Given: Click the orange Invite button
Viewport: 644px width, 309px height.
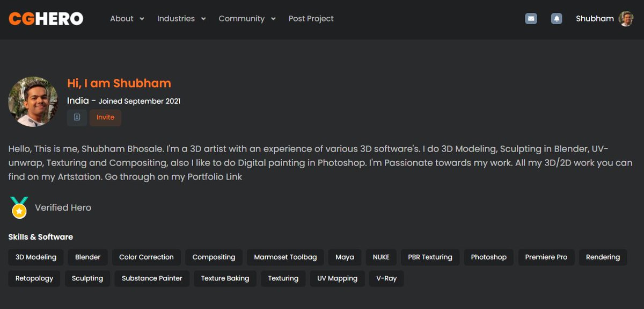Looking at the screenshot, I should click(x=105, y=117).
